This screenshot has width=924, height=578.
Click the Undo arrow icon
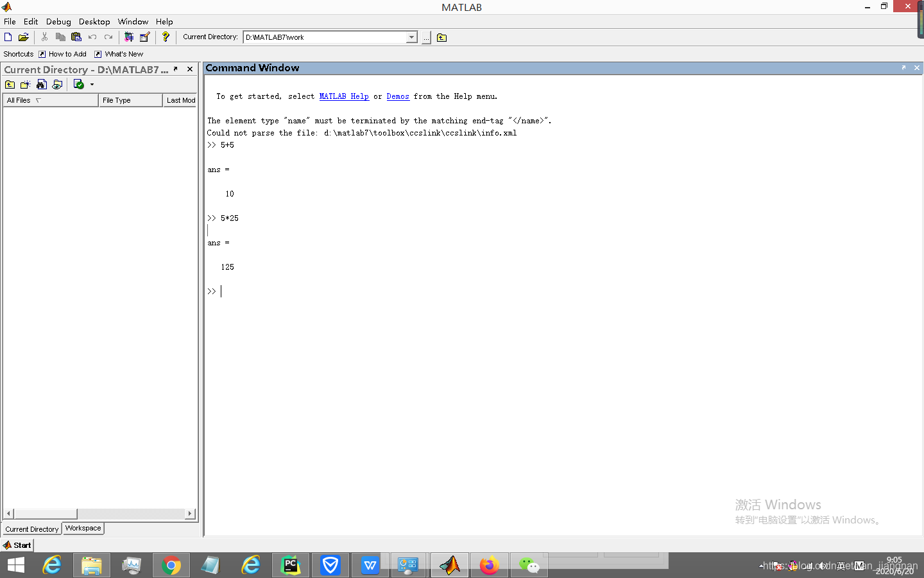[x=92, y=37]
